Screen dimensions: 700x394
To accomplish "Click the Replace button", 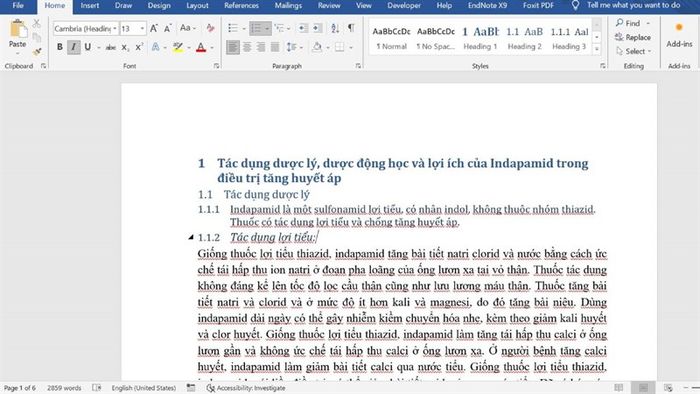I will (633, 37).
